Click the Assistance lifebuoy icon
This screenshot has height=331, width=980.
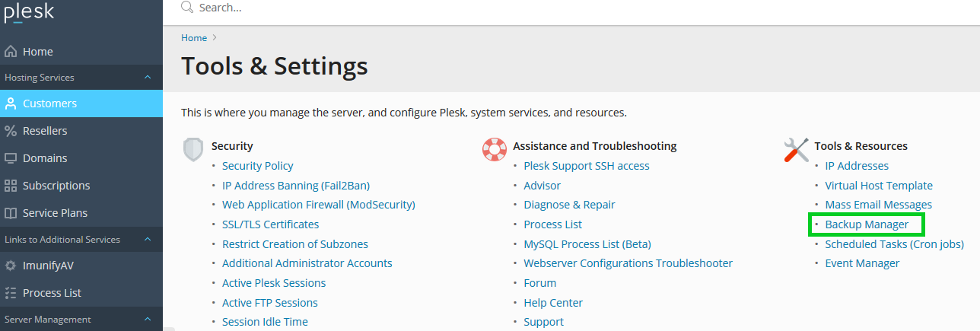click(495, 149)
